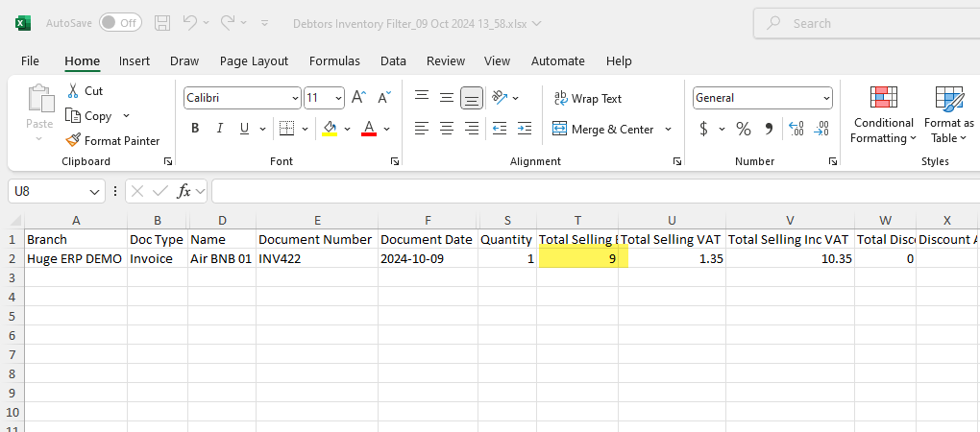Click Increase Indent icon
This screenshot has width=980, height=432.
525,129
